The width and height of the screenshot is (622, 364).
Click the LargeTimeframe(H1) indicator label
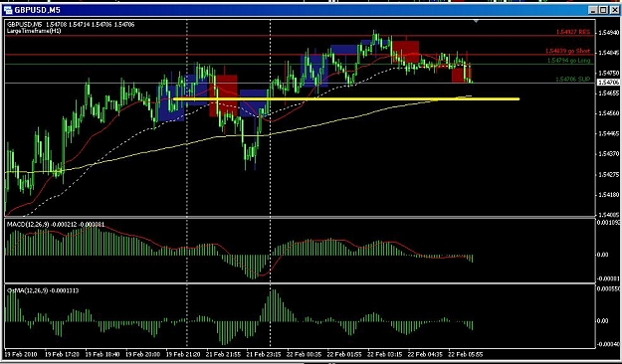tap(34, 31)
